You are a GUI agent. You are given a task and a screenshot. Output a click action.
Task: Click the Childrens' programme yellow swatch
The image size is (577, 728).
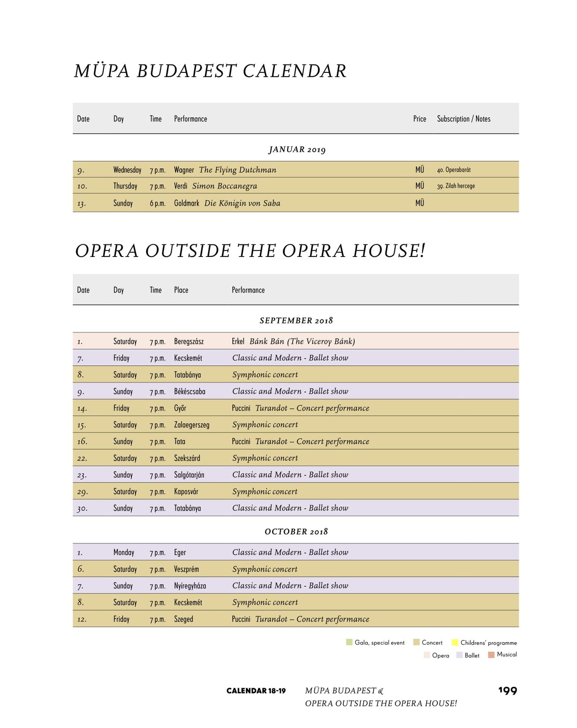point(455,642)
